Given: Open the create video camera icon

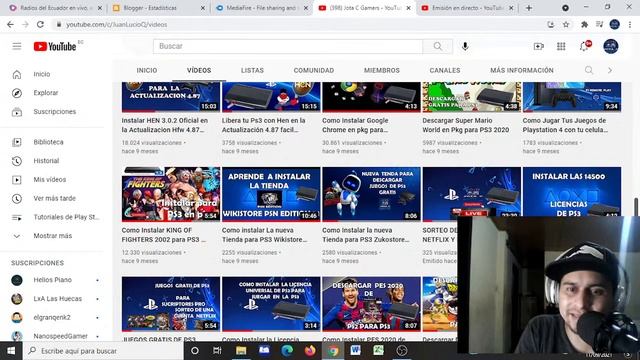Looking at the screenshot, I should pyautogui.click(x=538, y=47).
